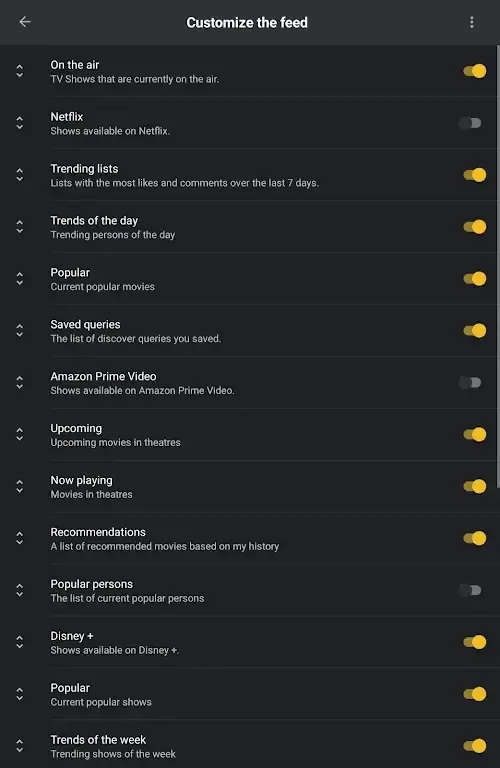The height and width of the screenshot is (768, 500).
Task: Select the Now playing row label
Action: tap(81, 480)
